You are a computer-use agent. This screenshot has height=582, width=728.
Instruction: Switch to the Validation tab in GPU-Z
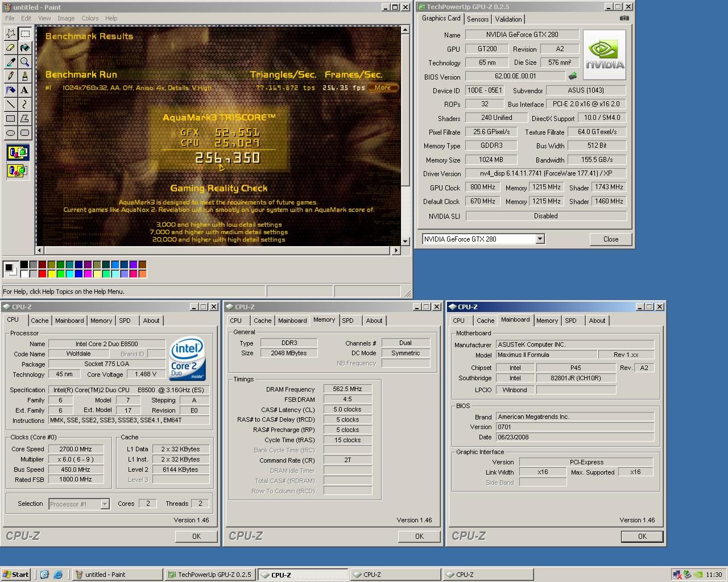pos(508,19)
